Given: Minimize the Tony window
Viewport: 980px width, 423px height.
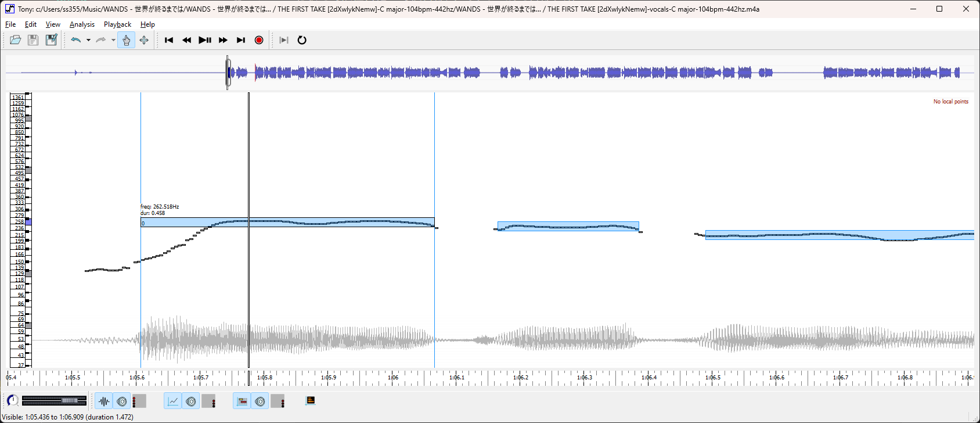Looking at the screenshot, I should [913, 9].
